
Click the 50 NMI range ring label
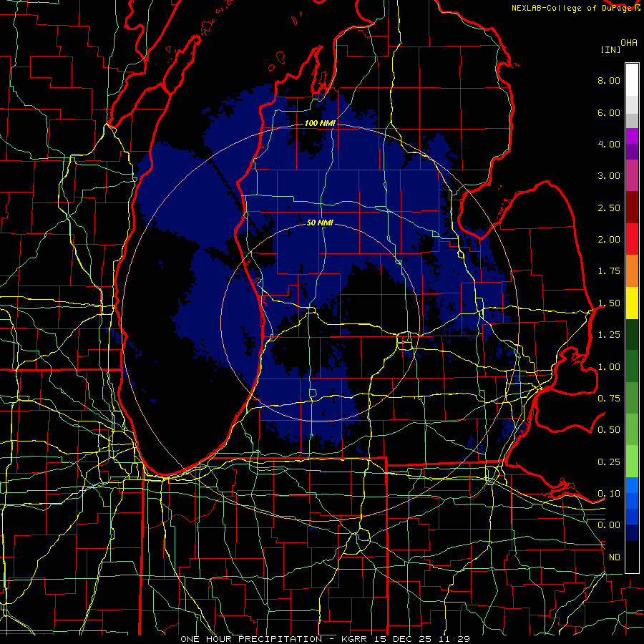320,223
